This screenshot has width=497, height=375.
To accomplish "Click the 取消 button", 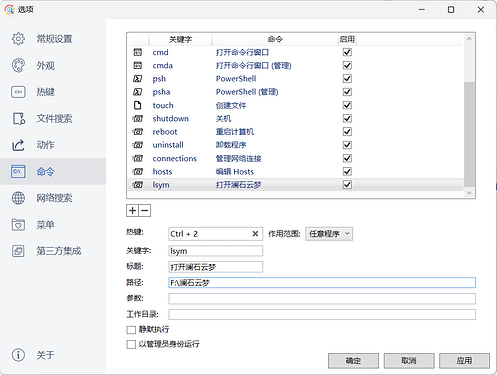I will coord(409,361).
